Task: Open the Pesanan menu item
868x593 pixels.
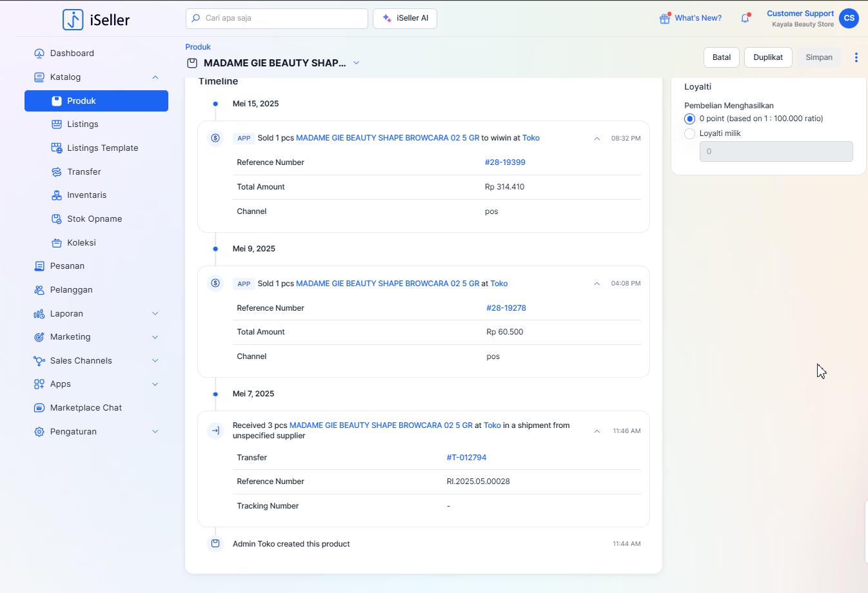Action: click(x=67, y=266)
